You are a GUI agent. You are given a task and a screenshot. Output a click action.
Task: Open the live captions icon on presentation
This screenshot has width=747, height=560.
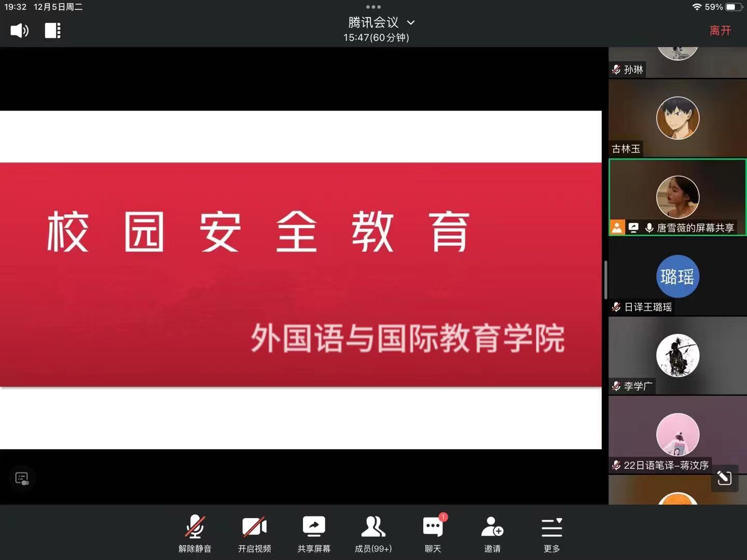click(x=22, y=478)
